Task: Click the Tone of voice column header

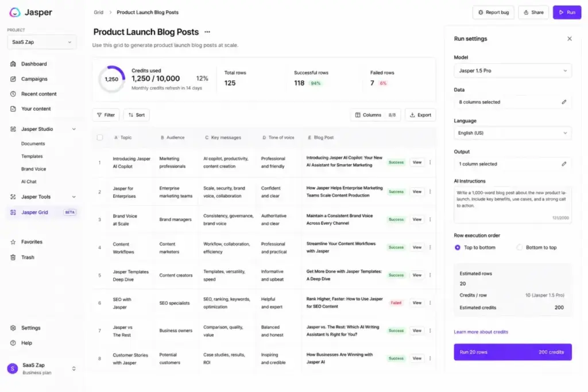Action: click(x=278, y=138)
